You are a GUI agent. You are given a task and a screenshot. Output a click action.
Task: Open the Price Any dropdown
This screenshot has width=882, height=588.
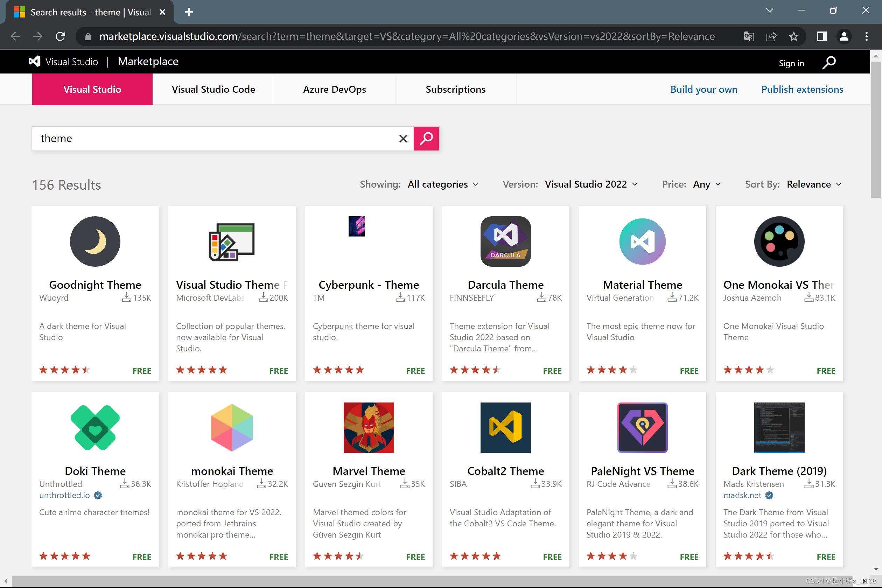(x=707, y=184)
